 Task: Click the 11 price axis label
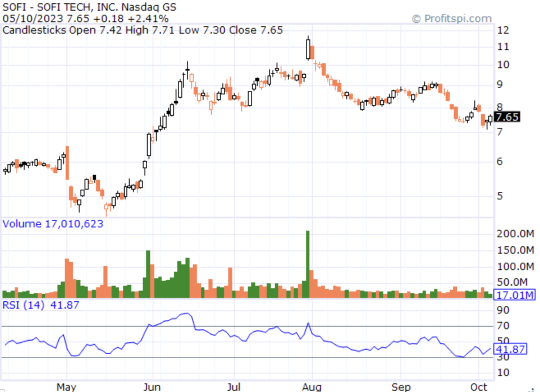click(x=503, y=46)
